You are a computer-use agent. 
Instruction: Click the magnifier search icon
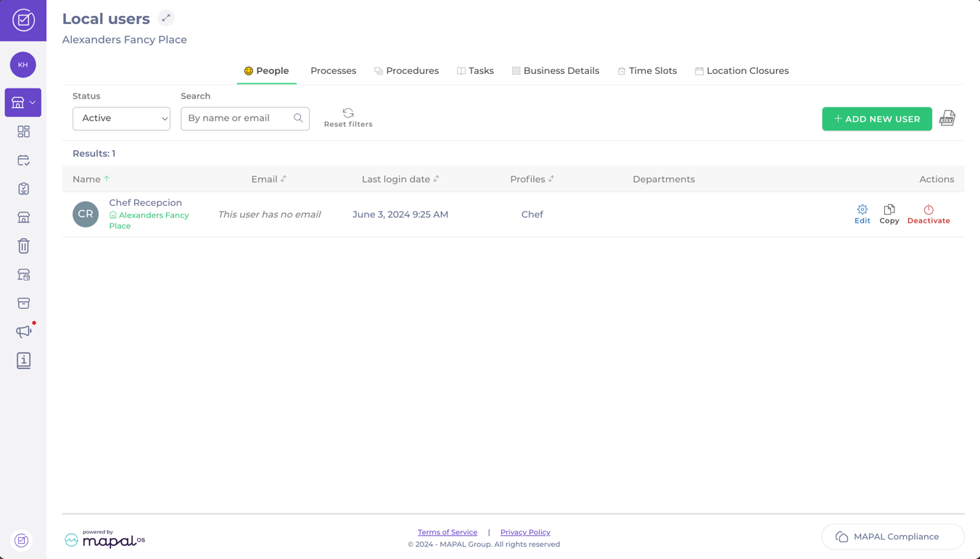click(x=298, y=118)
